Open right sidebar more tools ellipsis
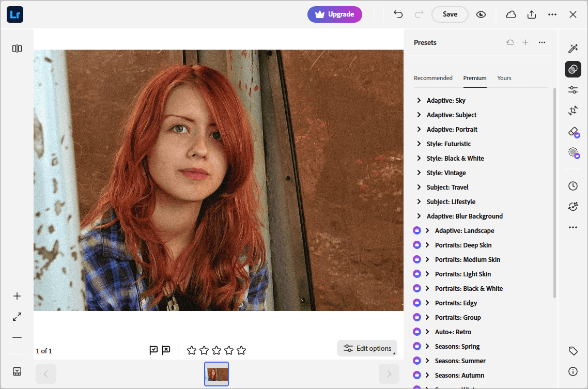Screen dimensions: 588x389 point(572,227)
